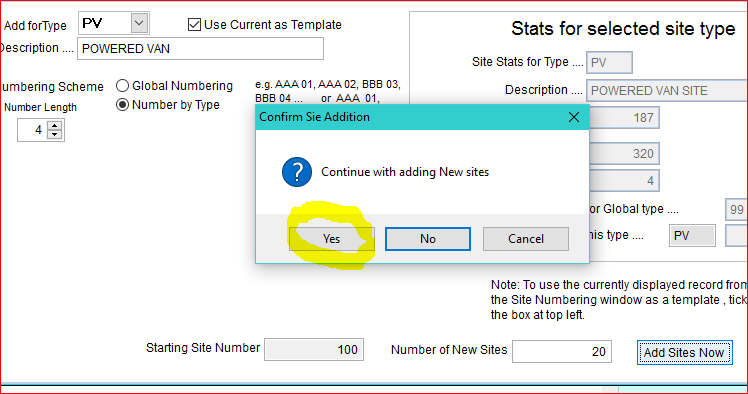This screenshot has width=748, height=394.
Task: Toggle Use Current as Template checkbox
Action: coord(194,24)
